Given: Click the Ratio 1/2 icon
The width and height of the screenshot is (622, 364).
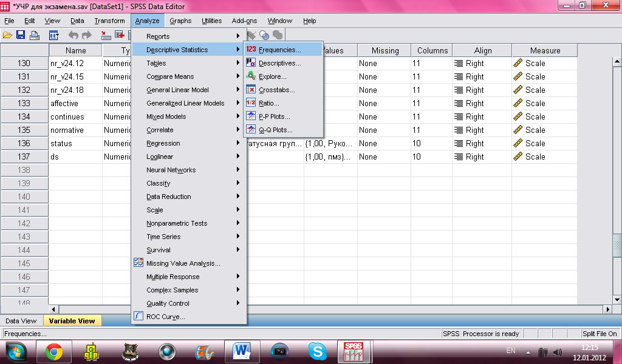Looking at the screenshot, I should 251,103.
